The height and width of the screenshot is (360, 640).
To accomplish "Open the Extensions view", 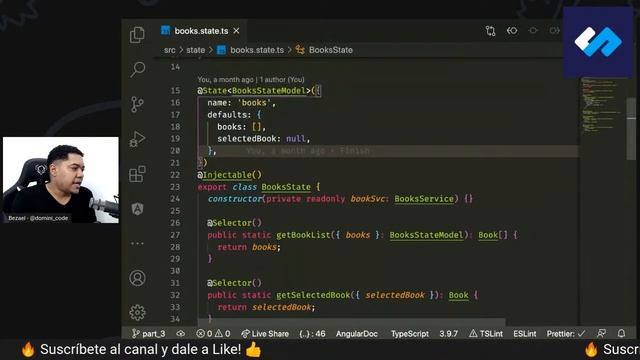I will (137, 174).
